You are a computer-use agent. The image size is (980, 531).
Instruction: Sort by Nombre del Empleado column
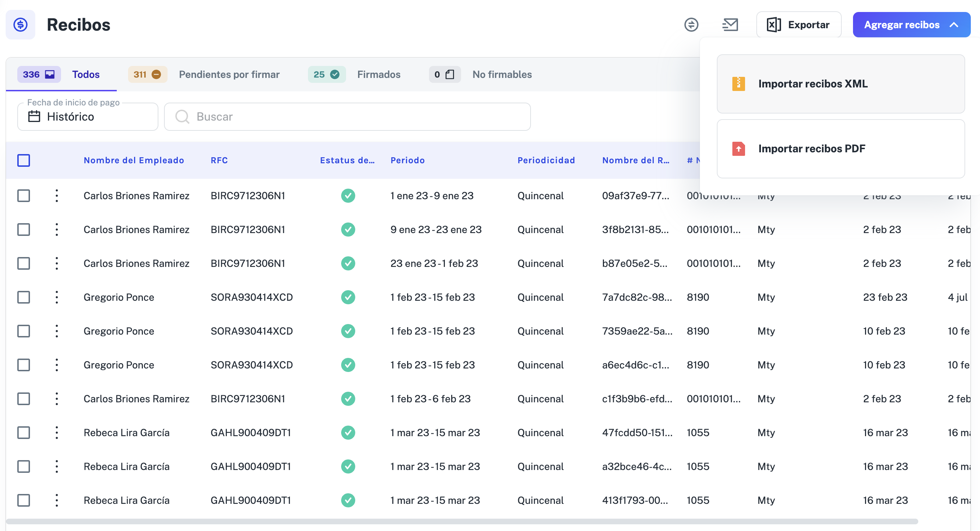pyautogui.click(x=134, y=160)
